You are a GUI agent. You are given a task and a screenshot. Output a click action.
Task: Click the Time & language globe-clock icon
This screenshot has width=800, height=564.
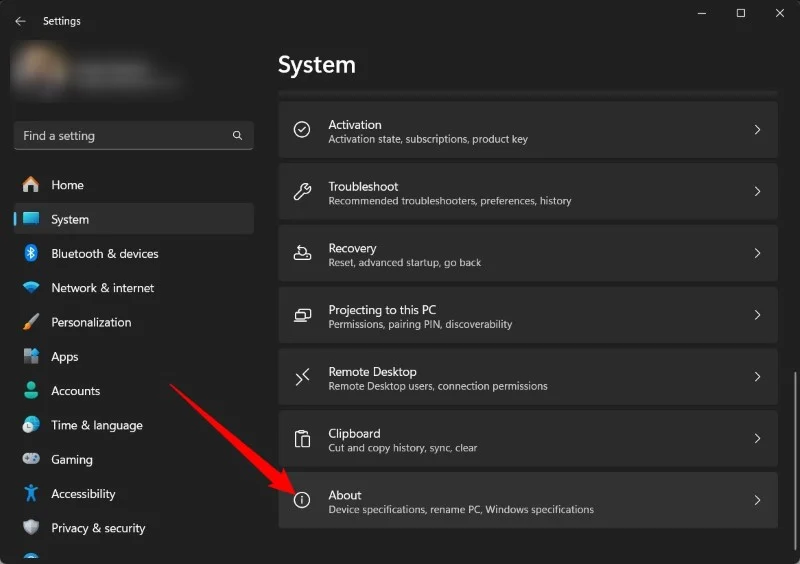[x=31, y=425]
